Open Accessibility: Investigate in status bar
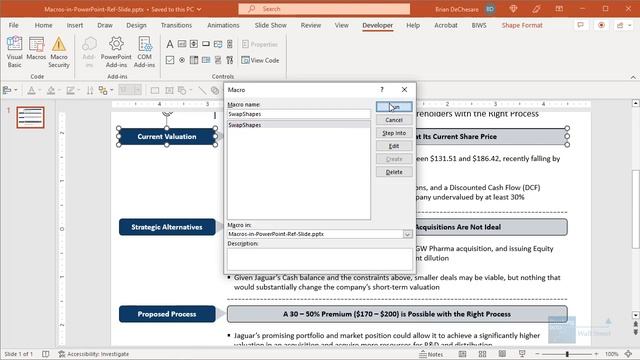 point(93,354)
